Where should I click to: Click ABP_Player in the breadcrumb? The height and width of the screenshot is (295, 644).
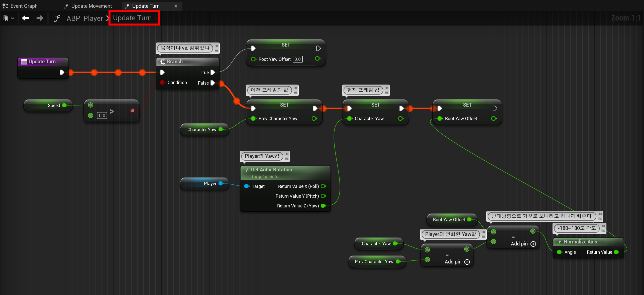85,18
